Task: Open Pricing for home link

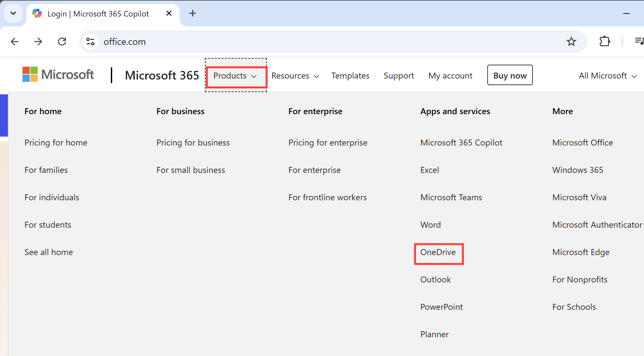Action: coord(56,143)
